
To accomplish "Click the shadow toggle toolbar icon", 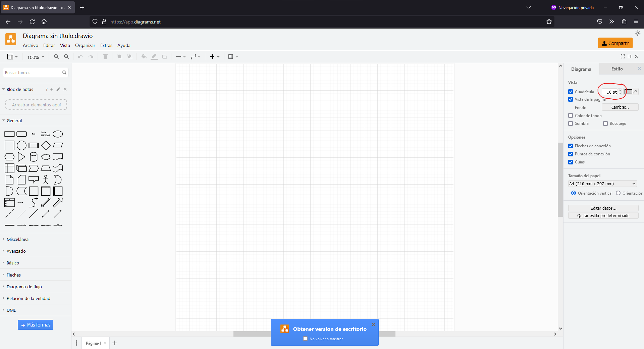I will point(164,57).
